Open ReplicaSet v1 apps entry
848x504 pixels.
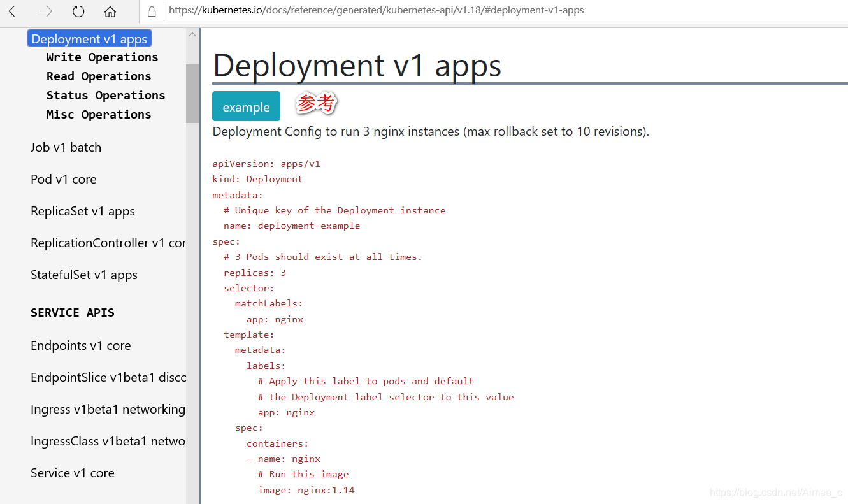point(83,211)
